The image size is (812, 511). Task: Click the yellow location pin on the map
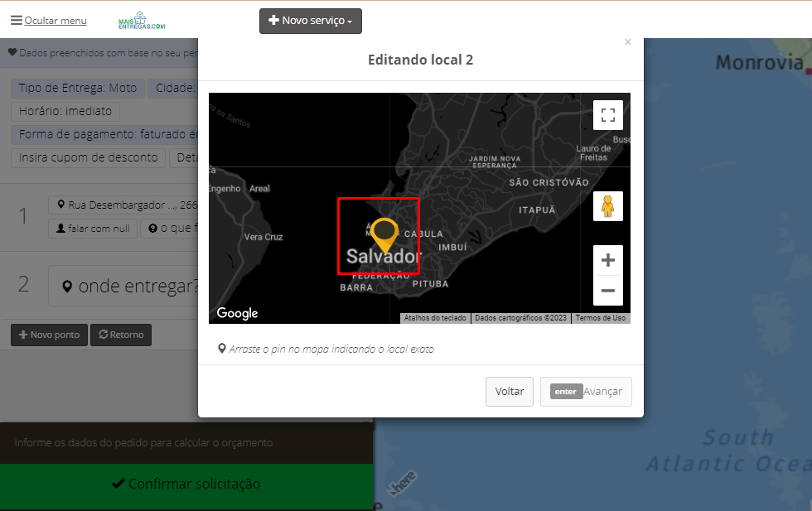click(384, 234)
